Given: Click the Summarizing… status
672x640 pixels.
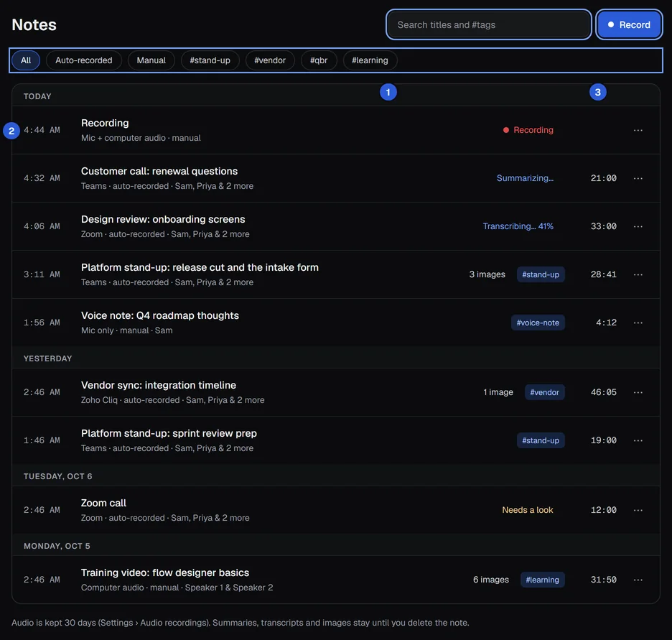Looking at the screenshot, I should click(x=525, y=178).
